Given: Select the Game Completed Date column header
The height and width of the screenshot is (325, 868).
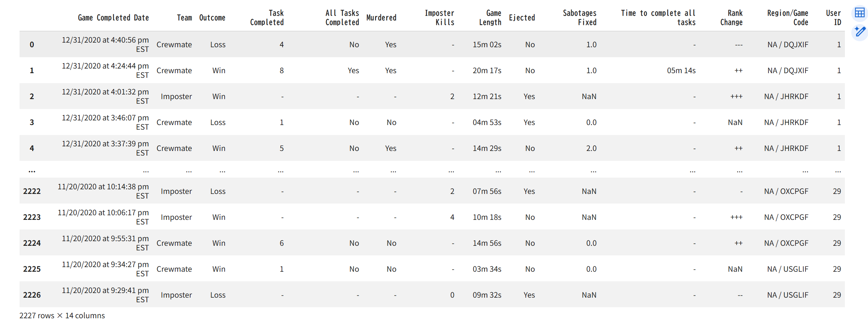Looking at the screenshot, I should 113,18.
